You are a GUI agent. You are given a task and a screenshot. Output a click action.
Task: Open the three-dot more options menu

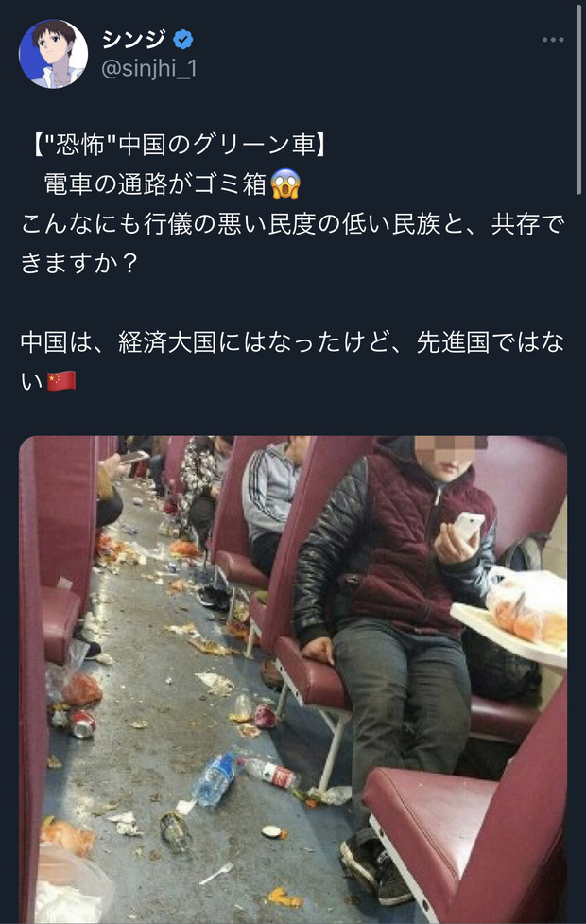click(552, 40)
